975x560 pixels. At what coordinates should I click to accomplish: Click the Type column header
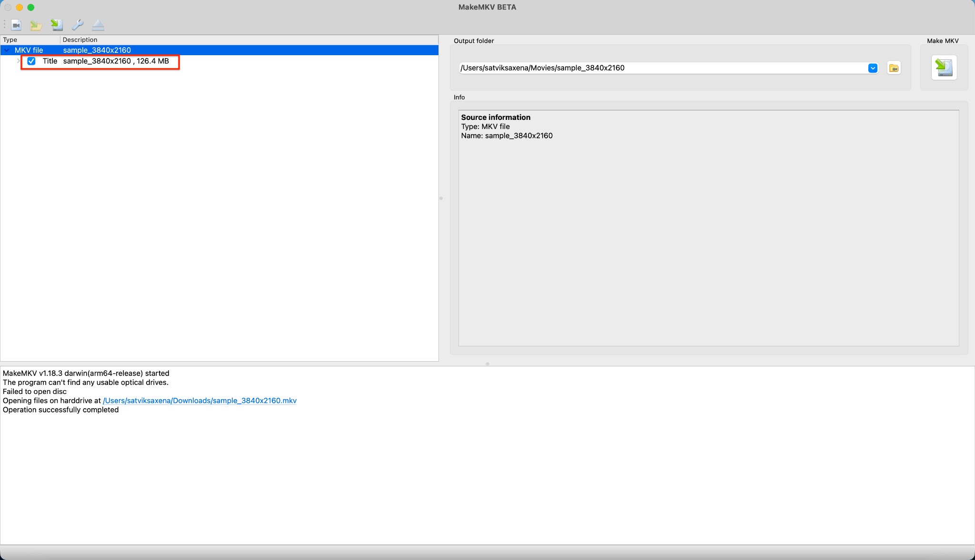click(10, 39)
